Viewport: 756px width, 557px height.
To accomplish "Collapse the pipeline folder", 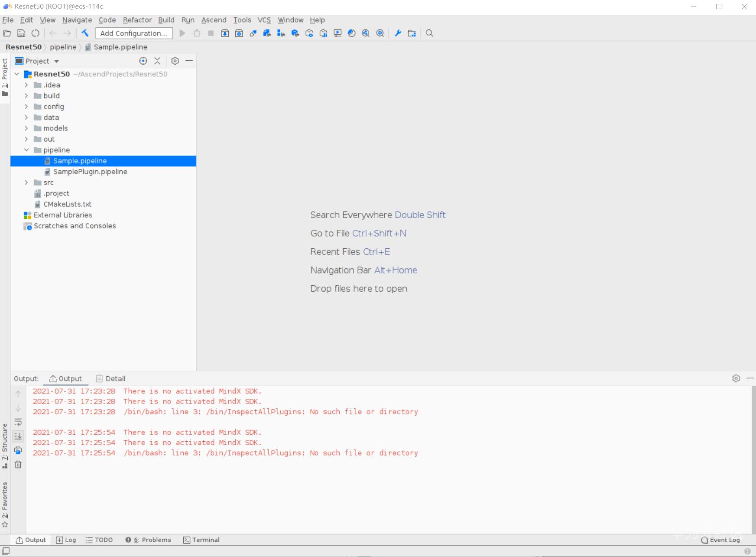I will tap(26, 150).
